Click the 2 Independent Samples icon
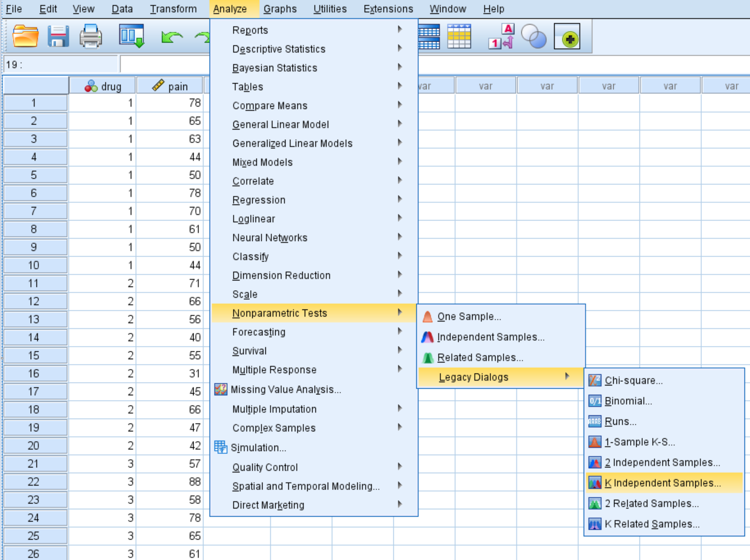This screenshot has width=750, height=560. pos(595,462)
